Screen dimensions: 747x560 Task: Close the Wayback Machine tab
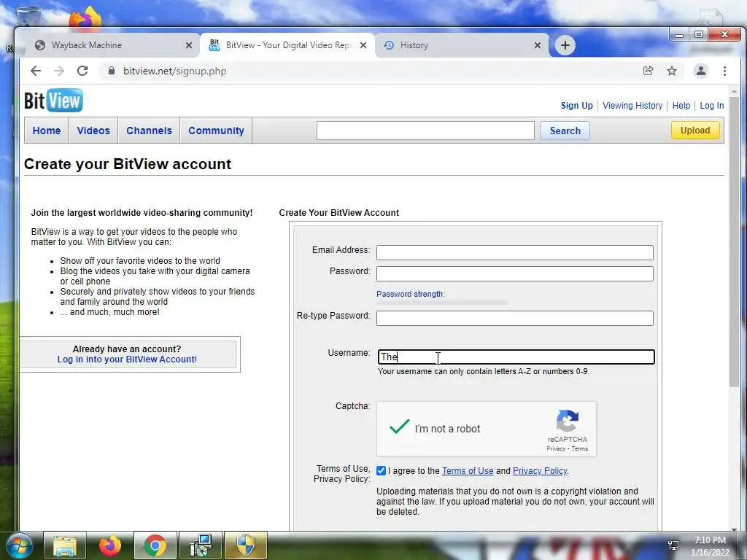tap(189, 45)
